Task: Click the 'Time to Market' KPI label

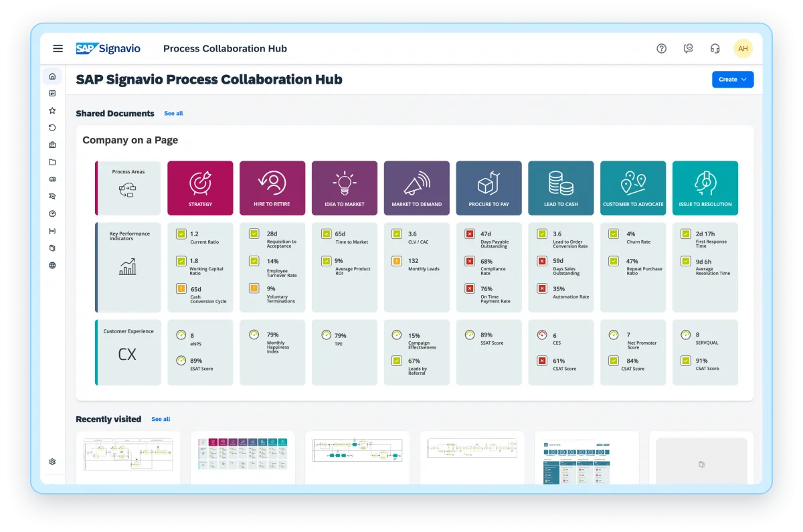Action: click(x=351, y=242)
